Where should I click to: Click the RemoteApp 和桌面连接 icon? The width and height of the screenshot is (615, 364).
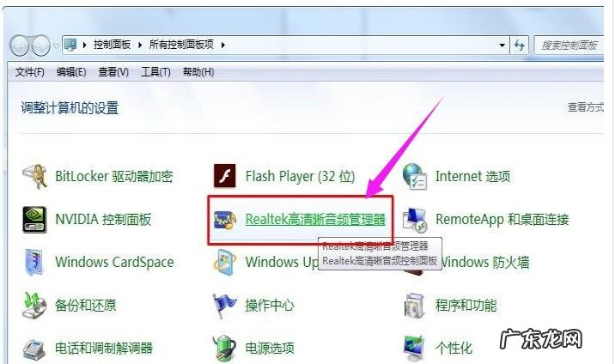[x=415, y=220]
